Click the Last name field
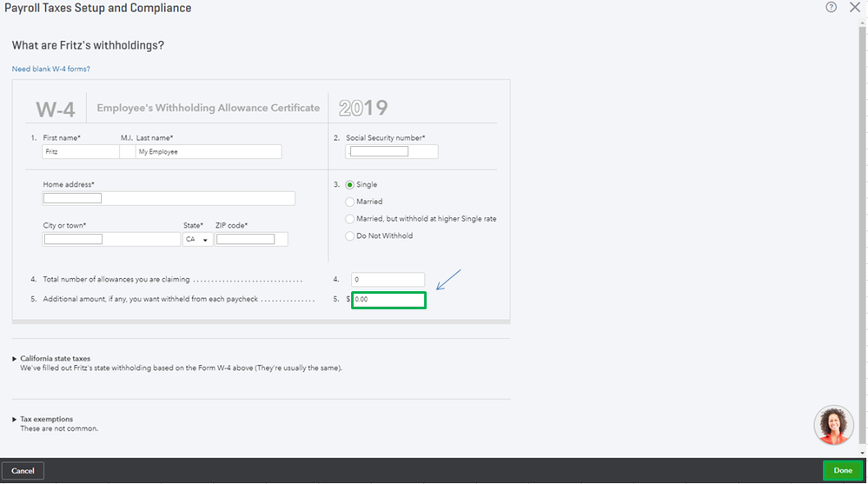The height and width of the screenshot is (484, 868). click(x=209, y=151)
